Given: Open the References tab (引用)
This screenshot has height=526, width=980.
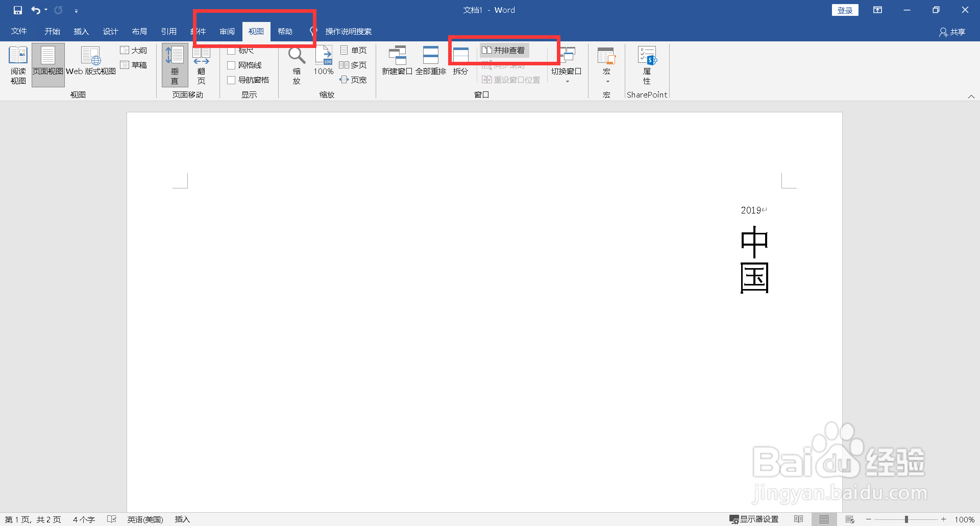Looking at the screenshot, I should pos(168,31).
